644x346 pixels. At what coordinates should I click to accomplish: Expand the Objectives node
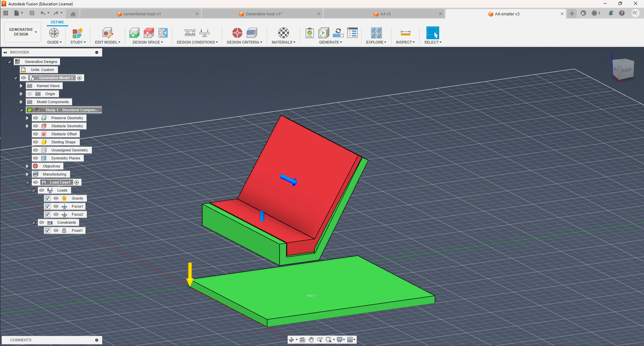[x=27, y=166]
